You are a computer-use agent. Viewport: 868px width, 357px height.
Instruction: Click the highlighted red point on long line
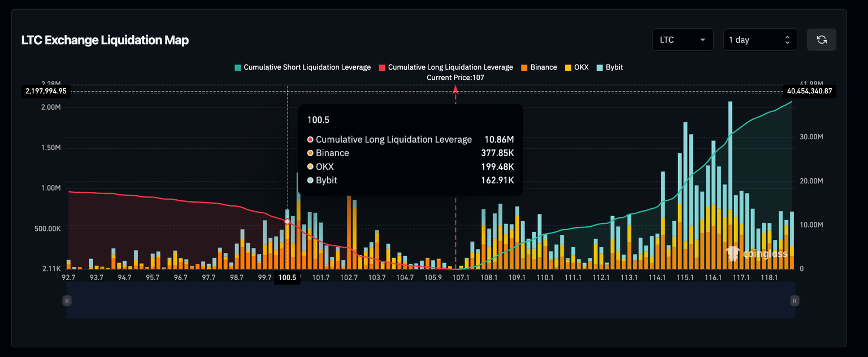tap(288, 222)
